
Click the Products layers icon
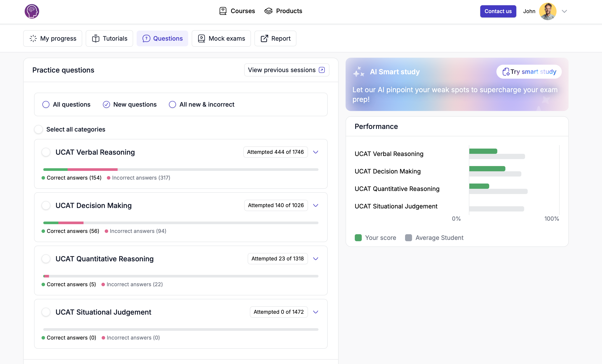(x=268, y=11)
